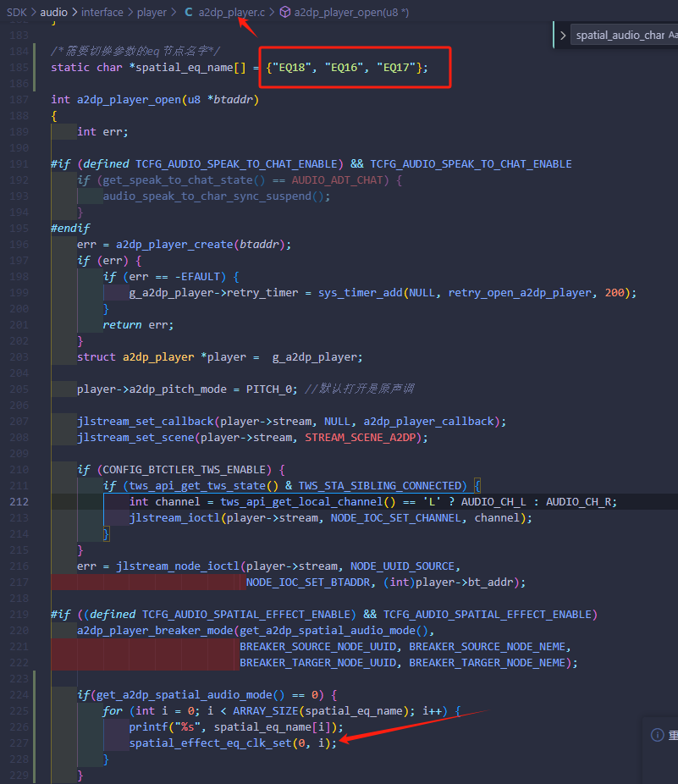Click "CONFIG_BTCTLER_TWS_ENABLE" in the if statement

click(x=184, y=470)
